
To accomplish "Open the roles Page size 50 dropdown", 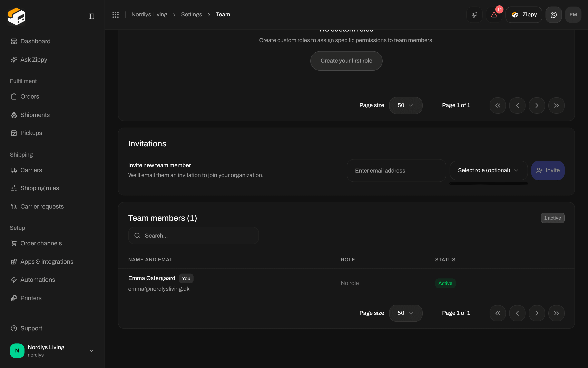I will tap(405, 105).
